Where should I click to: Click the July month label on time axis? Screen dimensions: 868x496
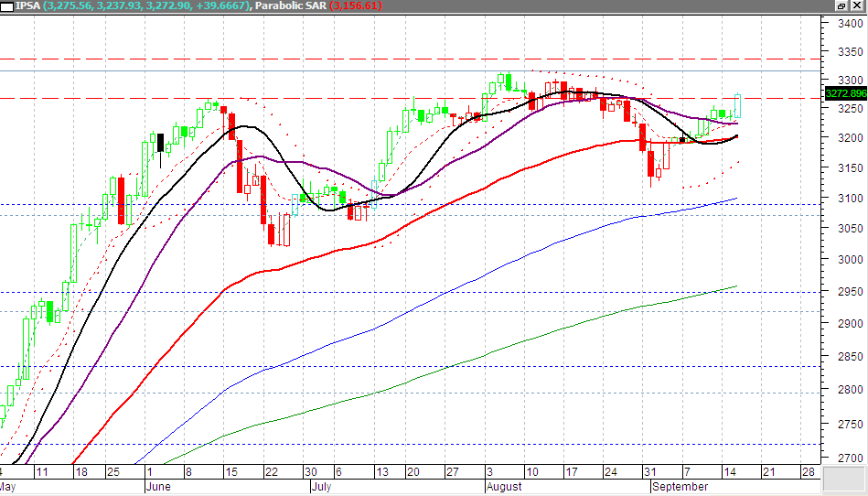click(321, 487)
